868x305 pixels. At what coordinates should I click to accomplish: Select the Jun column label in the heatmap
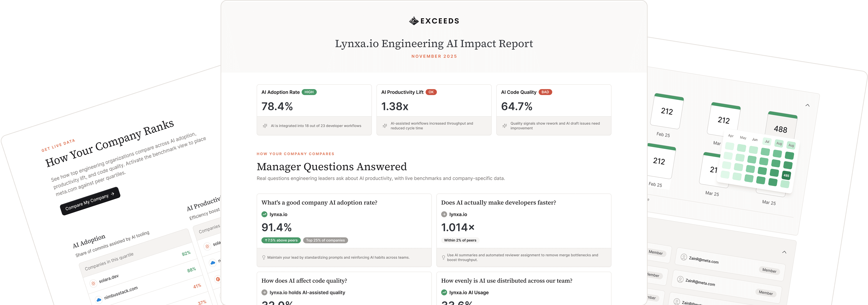[x=754, y=139]
